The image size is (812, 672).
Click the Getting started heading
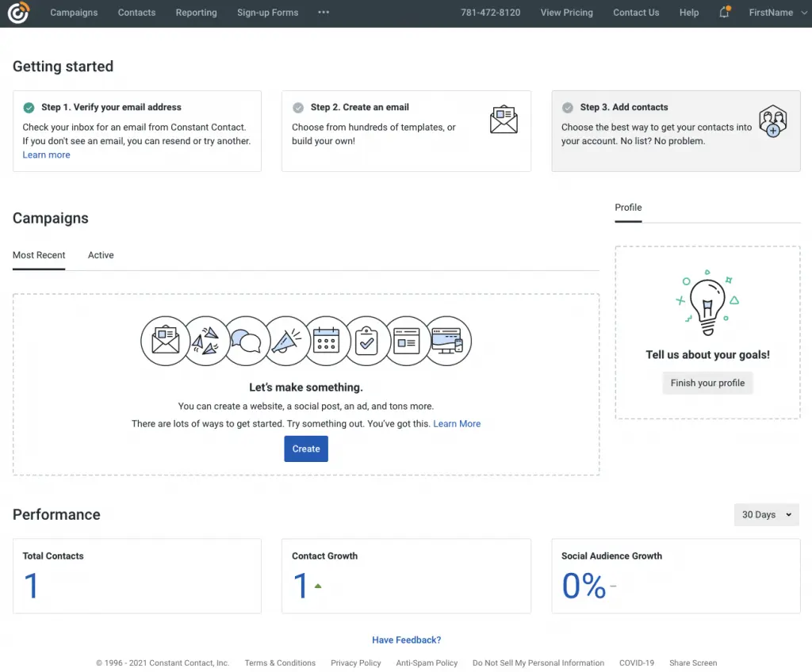[x=63, y=67]
